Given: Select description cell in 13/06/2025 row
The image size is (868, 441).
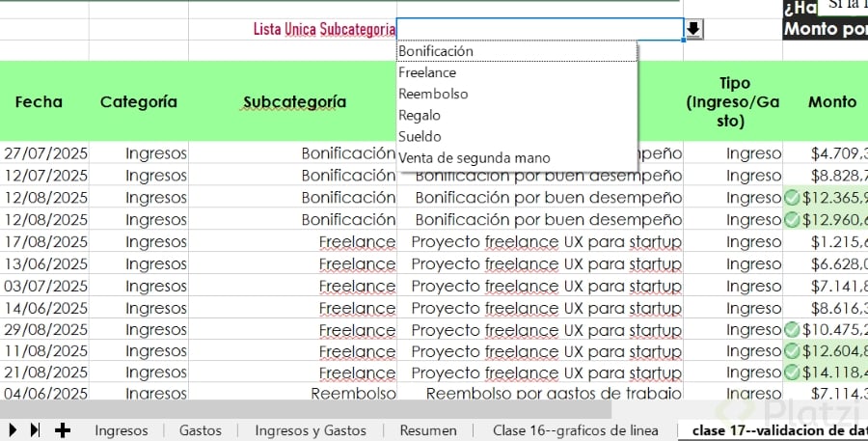Looking at the screenshot, I should (x=540, y=263).
